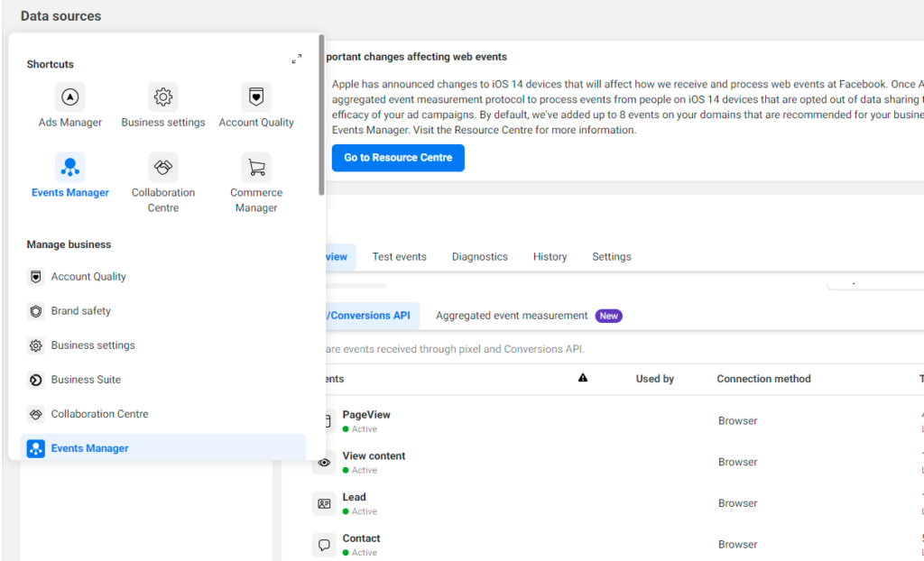Select the Events Manager shortcut icon
This screenshot has width=924, height=561.
coord(70,168)
